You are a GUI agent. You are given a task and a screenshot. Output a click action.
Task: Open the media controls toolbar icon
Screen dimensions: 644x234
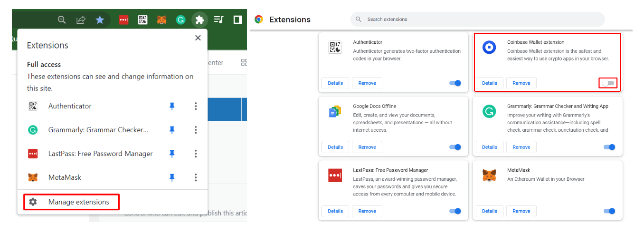tap(218, 19)
